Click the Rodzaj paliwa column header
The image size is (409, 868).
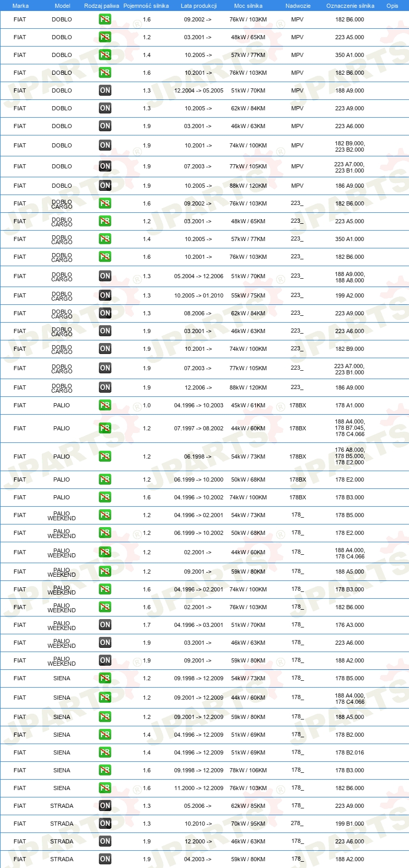click(101, 6)
